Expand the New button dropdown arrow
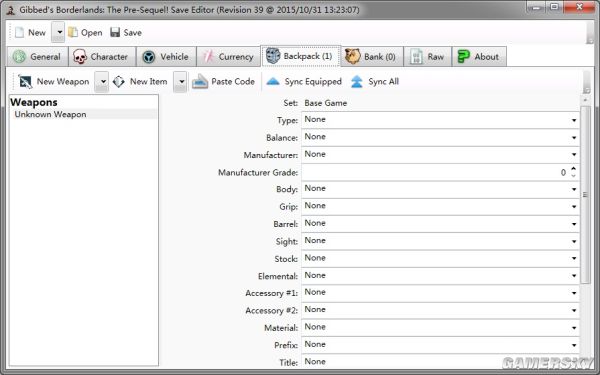 click(x=58, y=33)
